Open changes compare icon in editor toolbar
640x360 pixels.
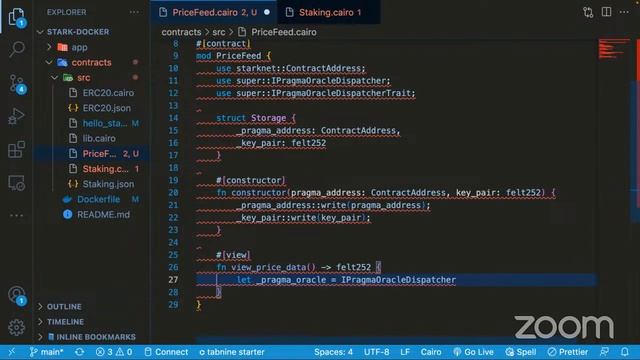coord(588,12)
